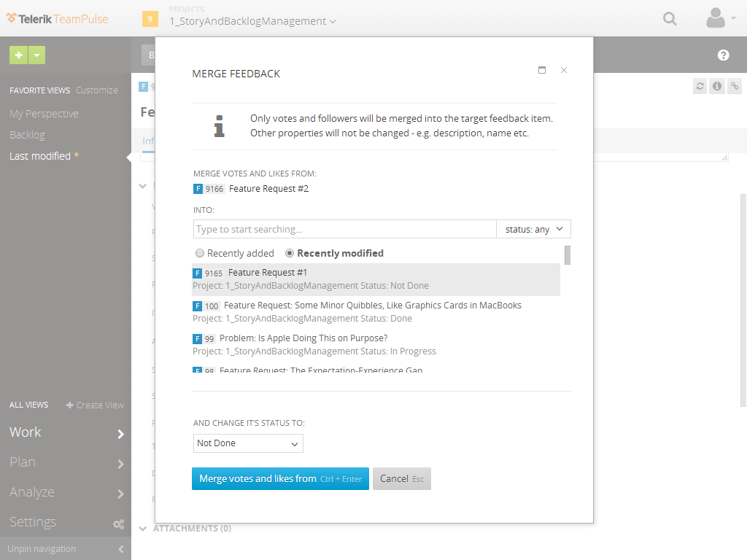This screenshot has width=747, height=560.
Task: Click Merge votes and likes from button
Action: (x=280, y=478)
